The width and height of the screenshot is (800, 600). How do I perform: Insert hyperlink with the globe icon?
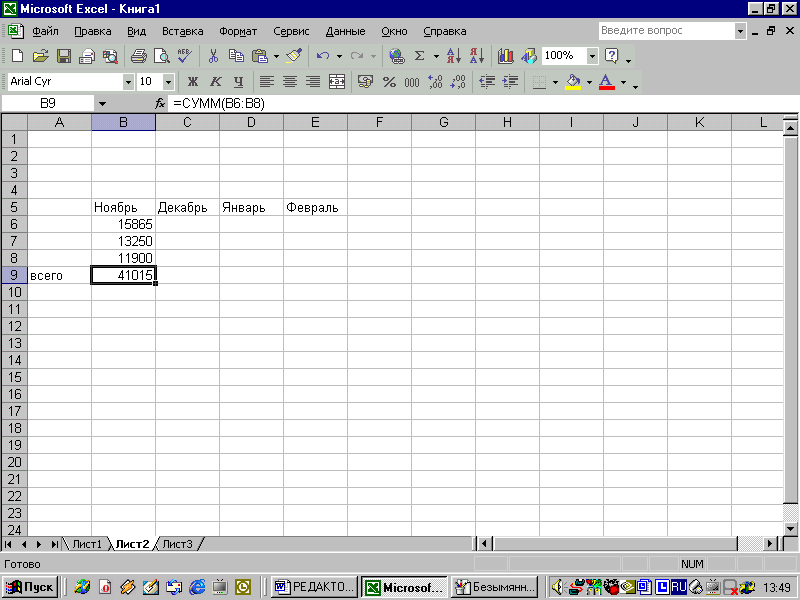click(x=396, y=56)
